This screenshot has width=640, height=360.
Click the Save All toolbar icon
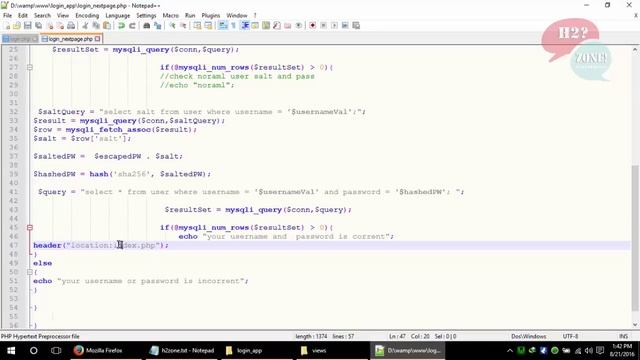click(x=39, y=26)
